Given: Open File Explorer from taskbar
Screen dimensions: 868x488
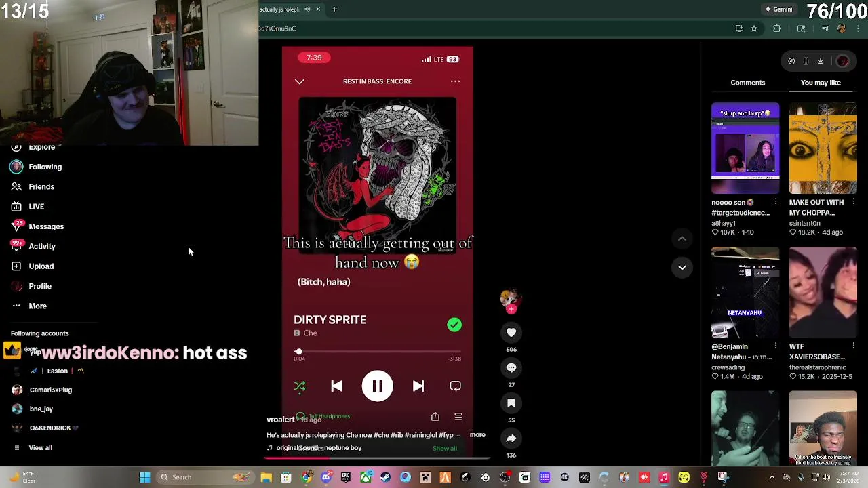Looking at the screenshot, I should [267, 477].
